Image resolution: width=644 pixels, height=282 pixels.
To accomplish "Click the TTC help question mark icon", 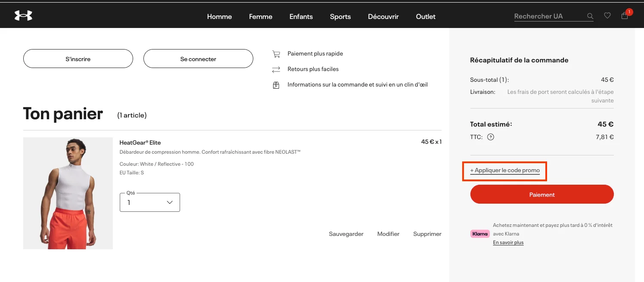I will 490,137.
